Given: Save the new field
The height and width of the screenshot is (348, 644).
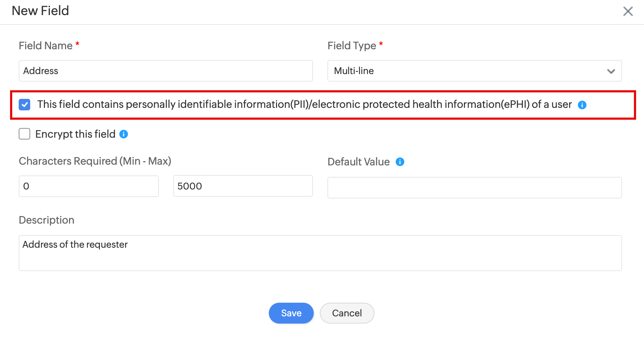Looking at the screenshot, I should coord(291,313).
